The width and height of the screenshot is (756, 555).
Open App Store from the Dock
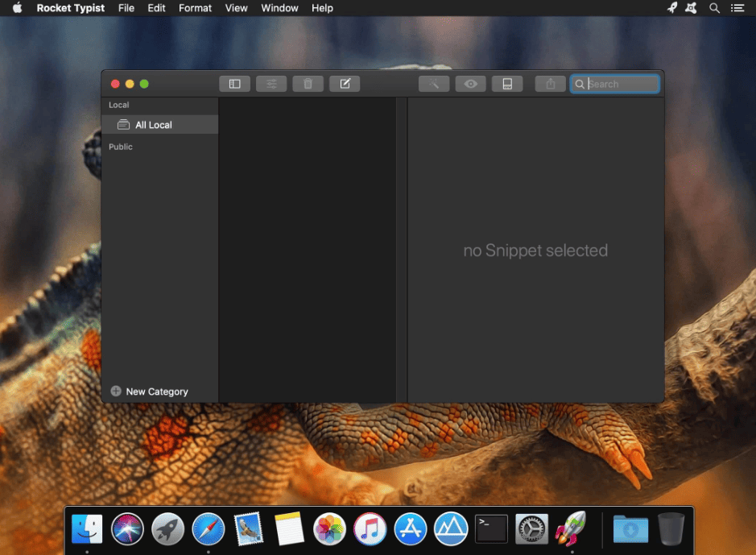point(411,529)
